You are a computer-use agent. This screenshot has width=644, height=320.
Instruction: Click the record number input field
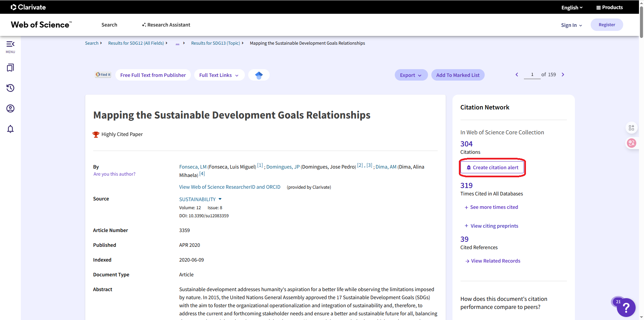532,75
